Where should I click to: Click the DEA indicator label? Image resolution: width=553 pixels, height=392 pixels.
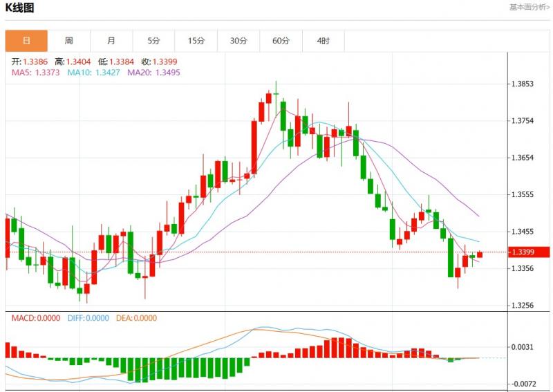(x=138, y=318)
